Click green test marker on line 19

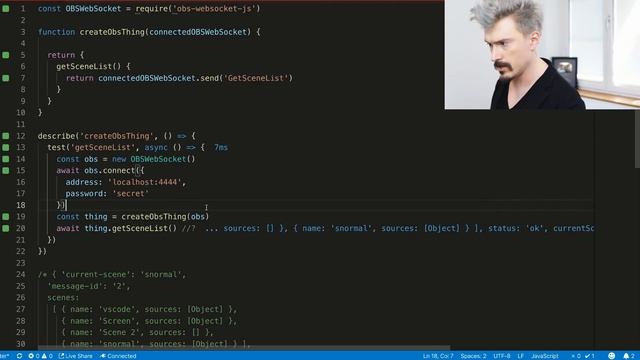point(6,217)
